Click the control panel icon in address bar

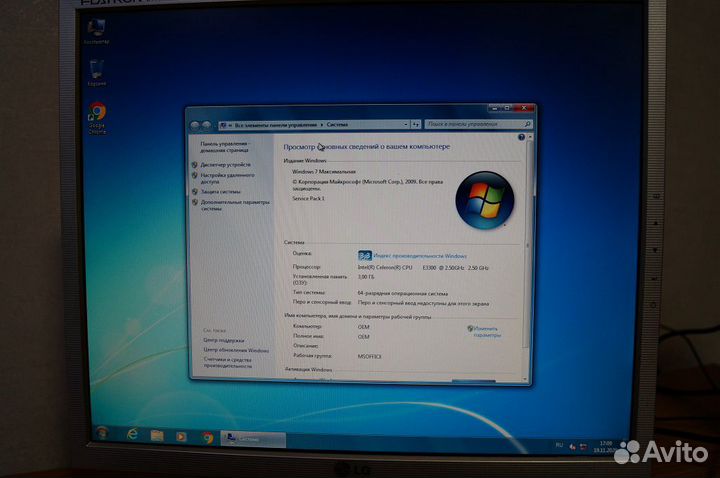[224, 125]
